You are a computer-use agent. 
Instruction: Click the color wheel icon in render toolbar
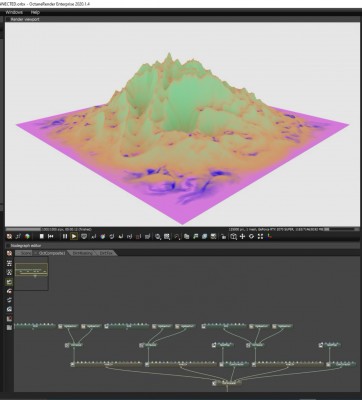27,236
